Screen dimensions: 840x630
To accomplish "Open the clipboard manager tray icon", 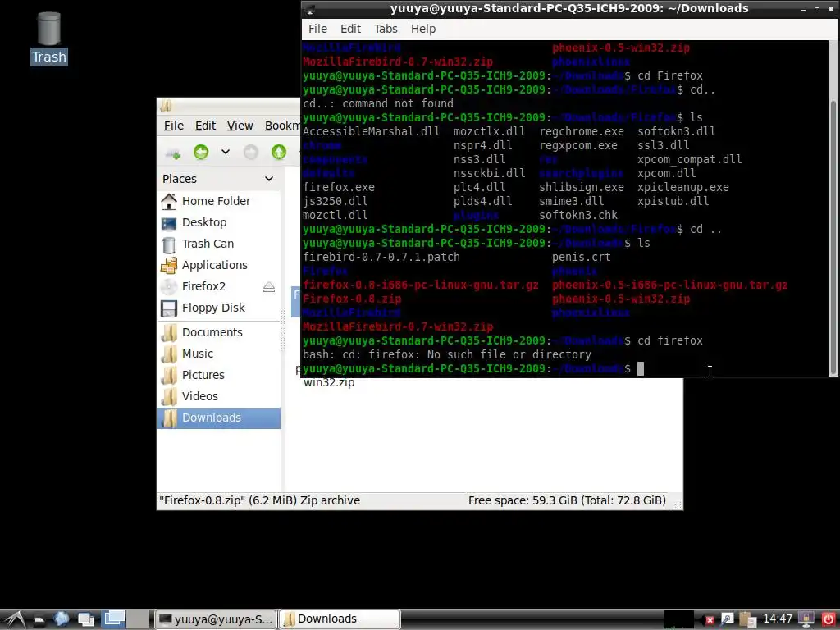I will click(747, 619).
